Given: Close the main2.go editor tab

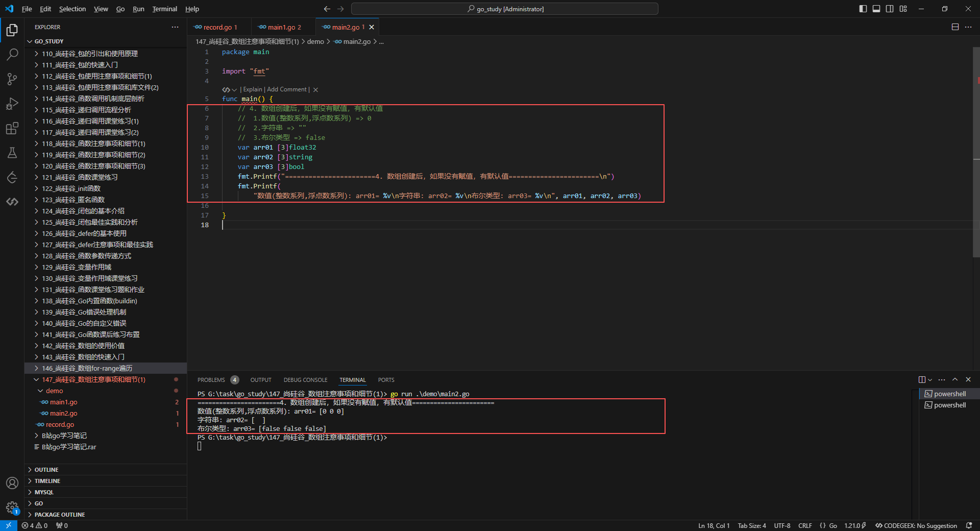Looking at the screenshot, I should (x=372, y=27).
